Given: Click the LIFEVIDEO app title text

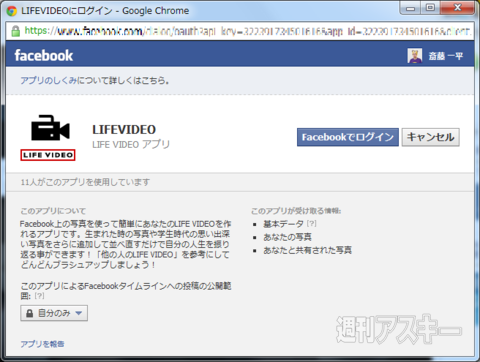Looking at the screenshot, I should pos(124,129).
